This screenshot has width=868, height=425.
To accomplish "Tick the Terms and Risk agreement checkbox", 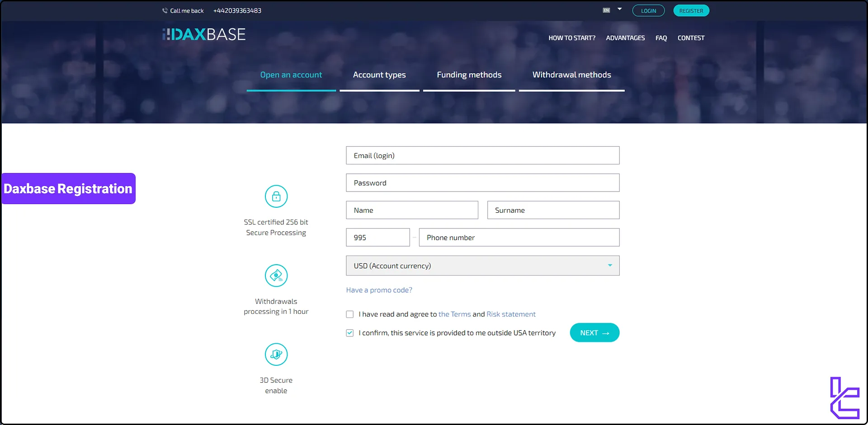I will click(350, 314).
